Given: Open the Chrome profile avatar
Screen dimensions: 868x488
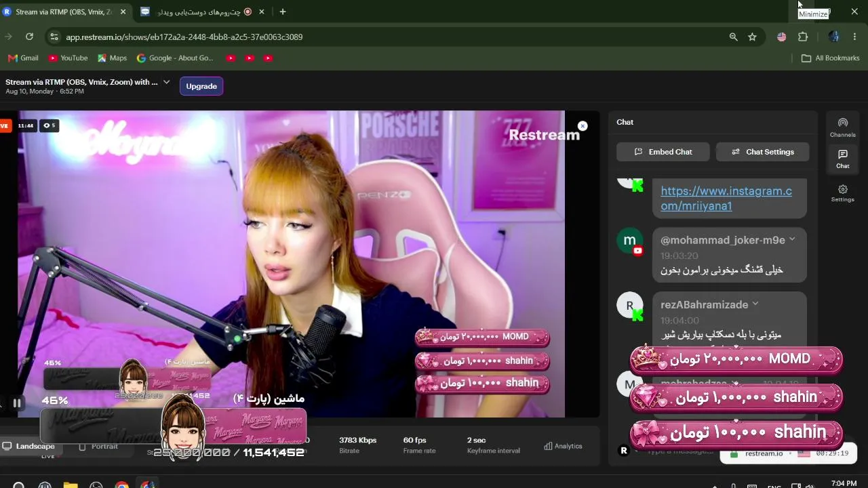Looking at the screenshot, I should [x=833, y=37].
